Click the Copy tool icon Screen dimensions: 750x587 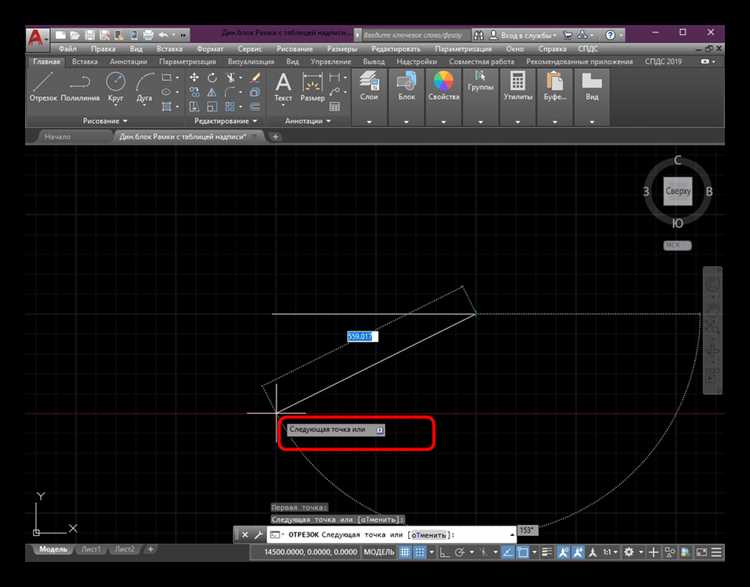tap(194, 92)
